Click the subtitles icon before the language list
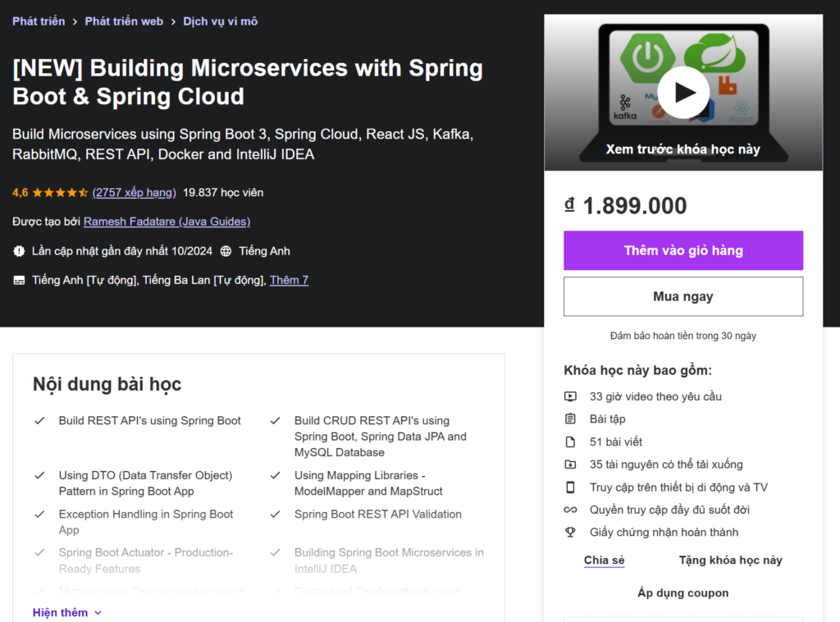 click(x=18, y=280)
